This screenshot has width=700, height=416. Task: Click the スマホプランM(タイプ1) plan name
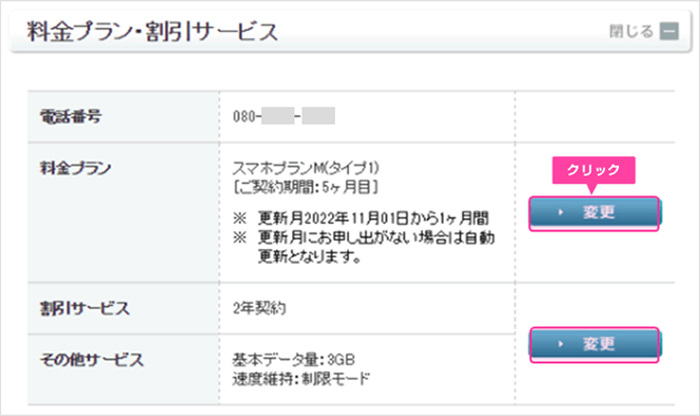307,166
